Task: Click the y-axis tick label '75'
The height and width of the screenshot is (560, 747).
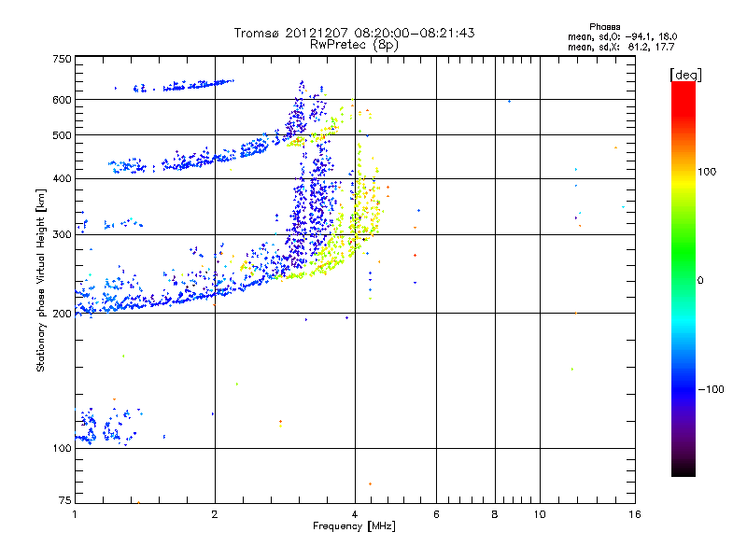Action: pos(65,500)
